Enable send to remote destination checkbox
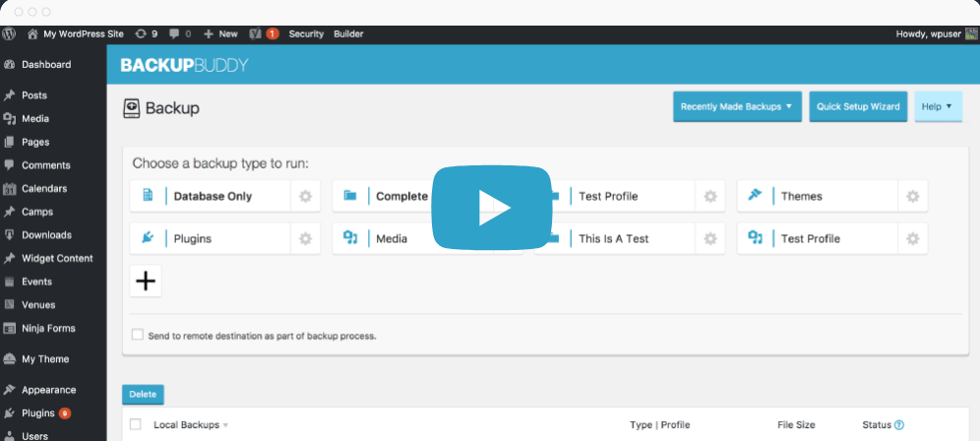This screenshot has height=441, width=980. (137, 335)
